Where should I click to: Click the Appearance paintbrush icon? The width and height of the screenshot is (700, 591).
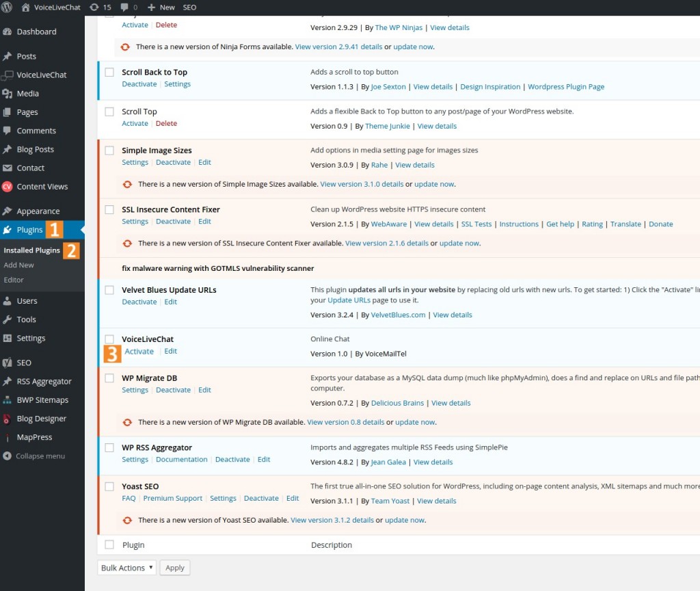pos(7,211)
